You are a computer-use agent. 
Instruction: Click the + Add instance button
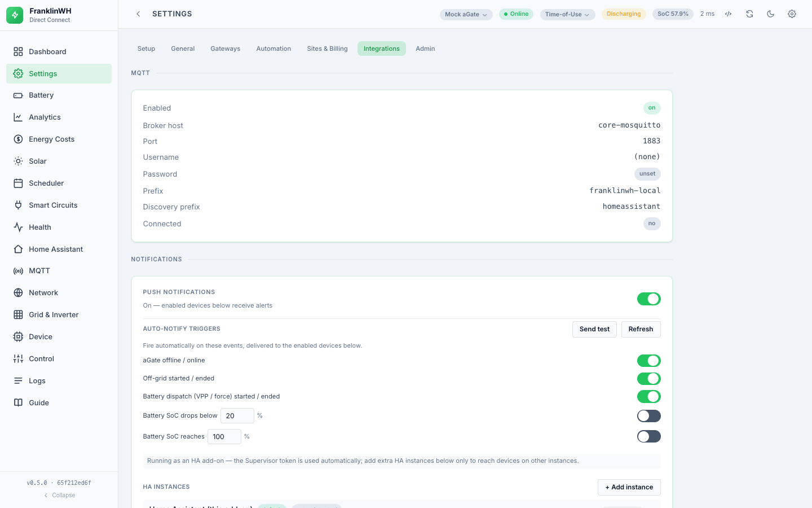coord(629,488)
